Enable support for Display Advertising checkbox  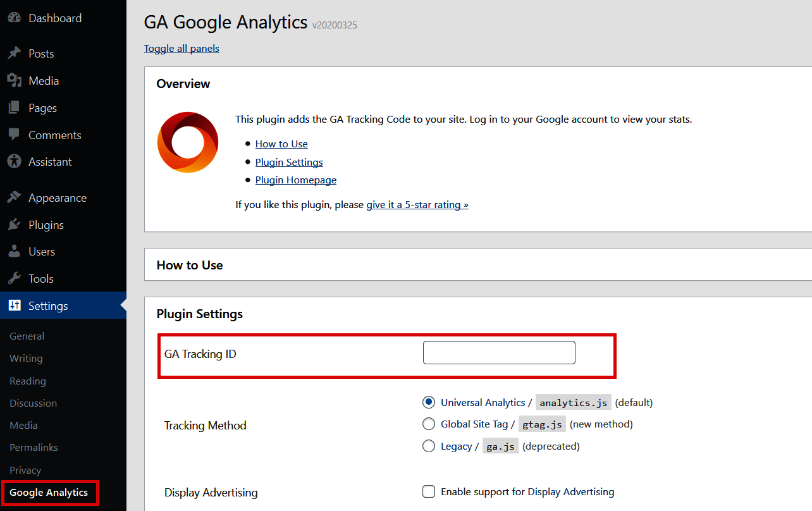[x=429, y=491]
